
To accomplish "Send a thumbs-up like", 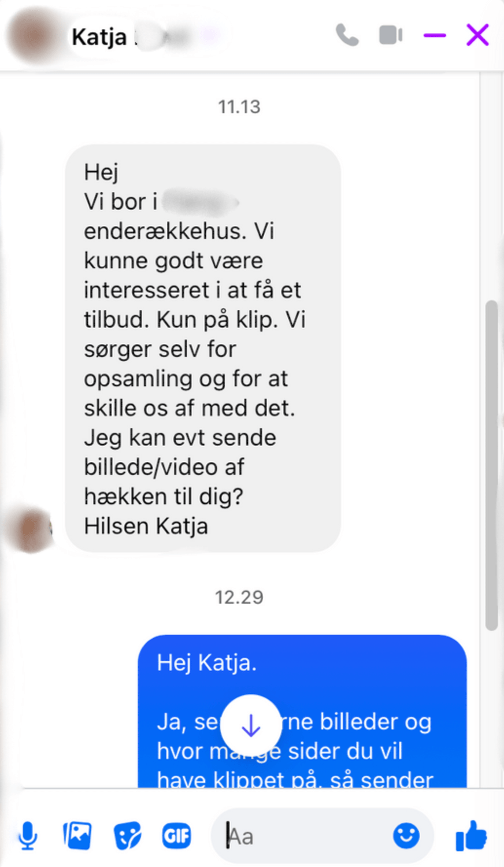I will coord(471,836).
